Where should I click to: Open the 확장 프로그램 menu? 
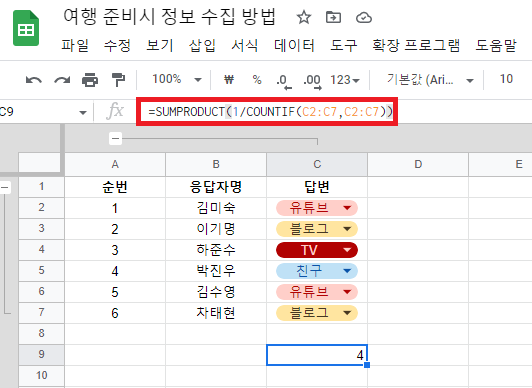[416, 45]
